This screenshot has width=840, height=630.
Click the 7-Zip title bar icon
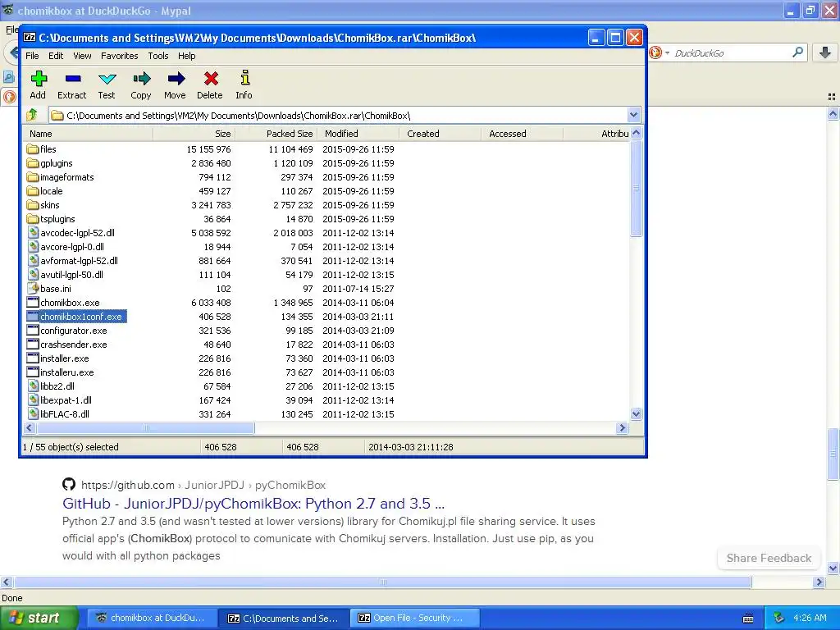tap(30, 38)
